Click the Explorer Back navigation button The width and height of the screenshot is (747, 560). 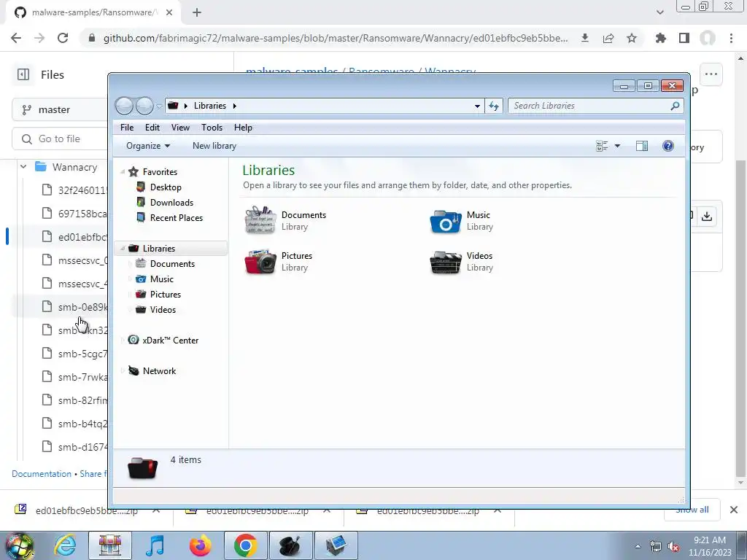(x=124, y=106)
